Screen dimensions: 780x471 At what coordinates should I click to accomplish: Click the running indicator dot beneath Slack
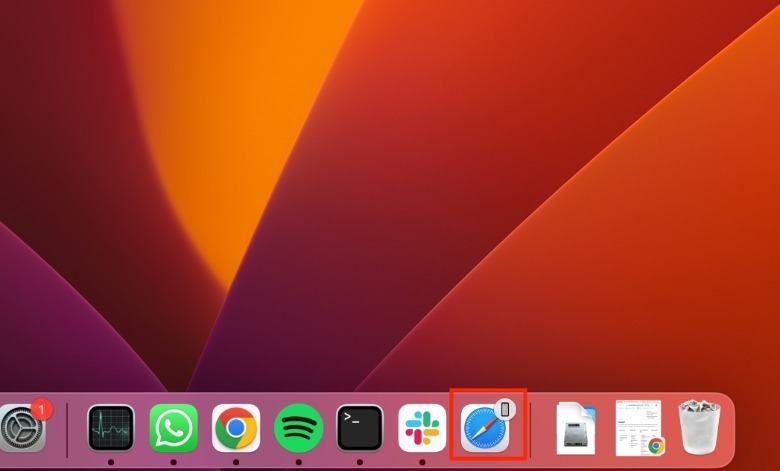pos(422,463)
